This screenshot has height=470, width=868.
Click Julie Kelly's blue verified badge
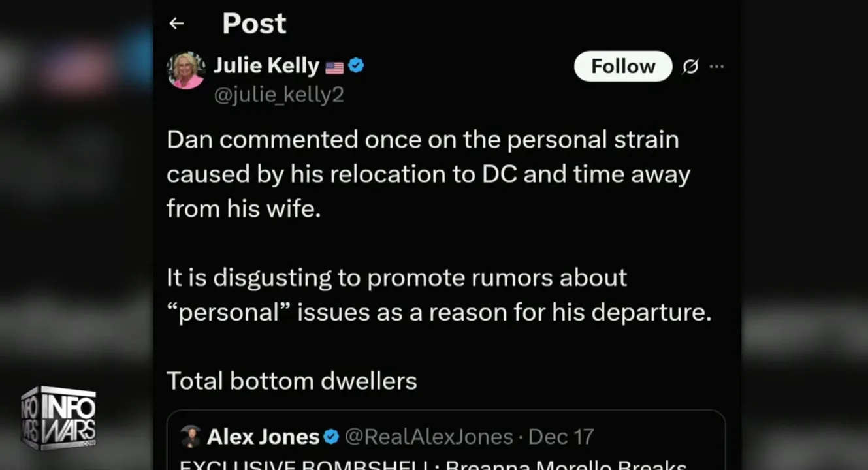356,66
